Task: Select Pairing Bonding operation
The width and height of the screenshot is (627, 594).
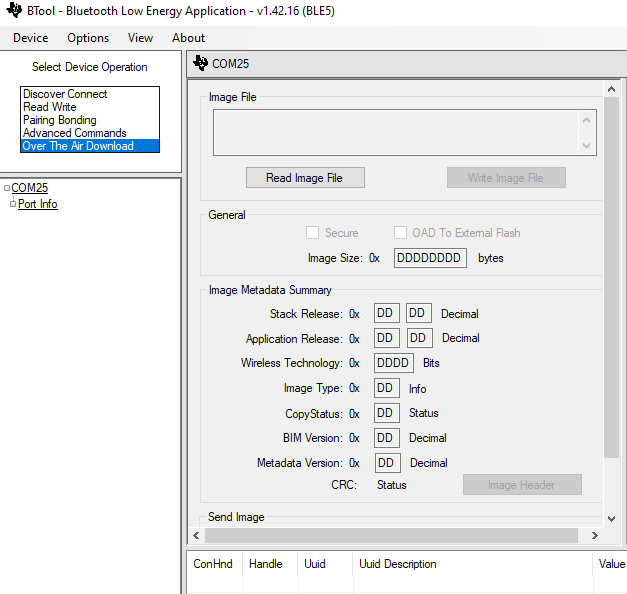Action: tap(90, 120)
